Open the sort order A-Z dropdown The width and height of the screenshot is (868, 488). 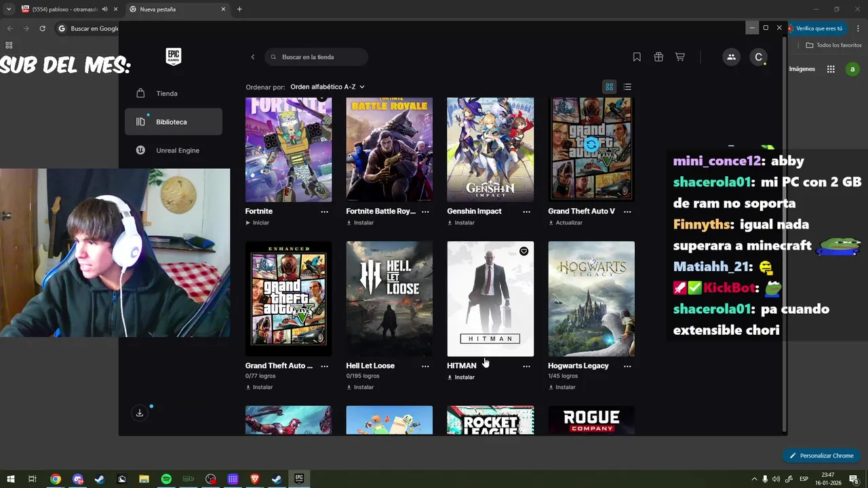pos(328,87)
